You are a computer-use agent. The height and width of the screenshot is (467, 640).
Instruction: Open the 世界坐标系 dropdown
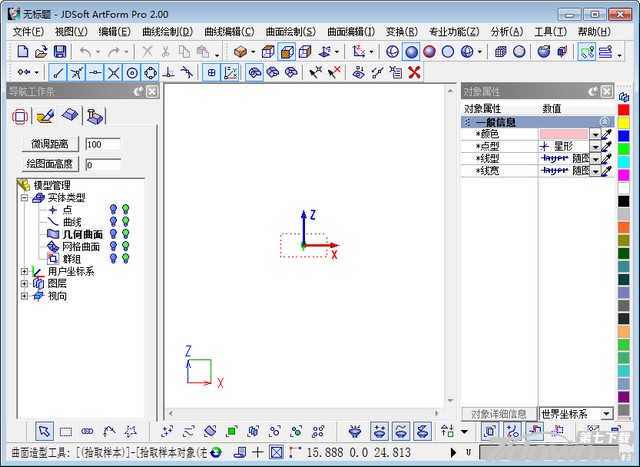pos(606,414)
